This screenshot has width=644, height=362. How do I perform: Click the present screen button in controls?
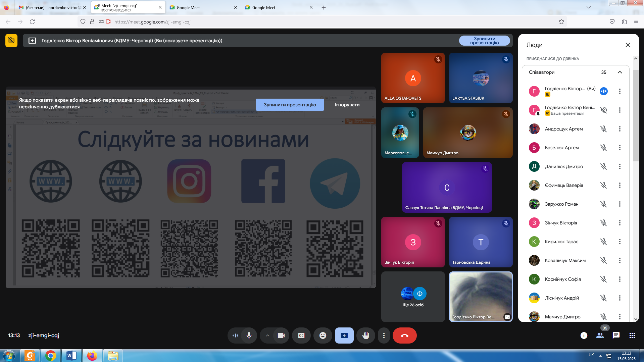(x=344, y=335)
